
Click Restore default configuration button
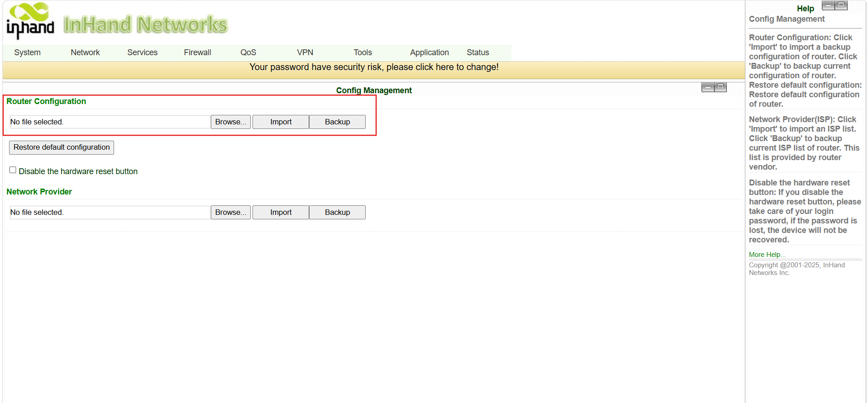click(x=62, y=147)
